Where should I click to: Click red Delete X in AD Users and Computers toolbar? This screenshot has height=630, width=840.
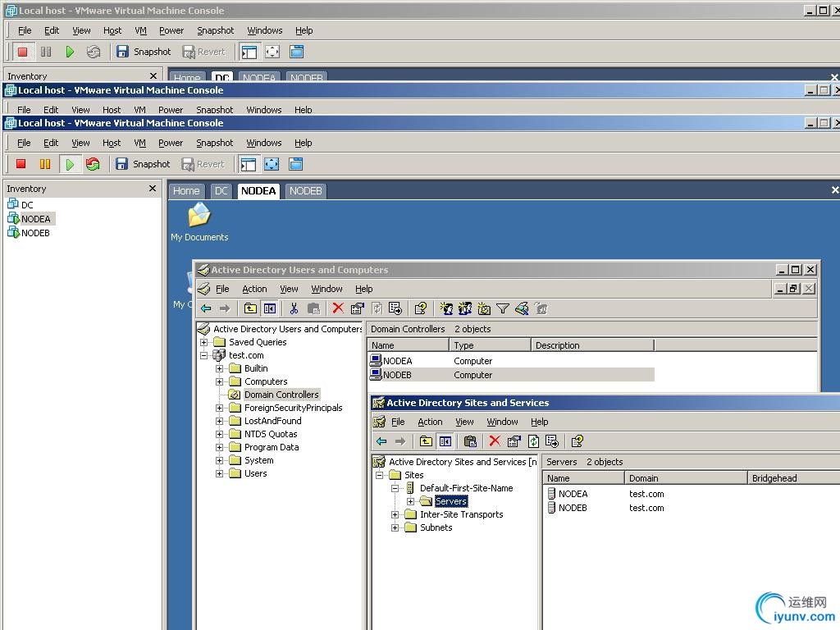pyautogui.click(x=338, y=308)
